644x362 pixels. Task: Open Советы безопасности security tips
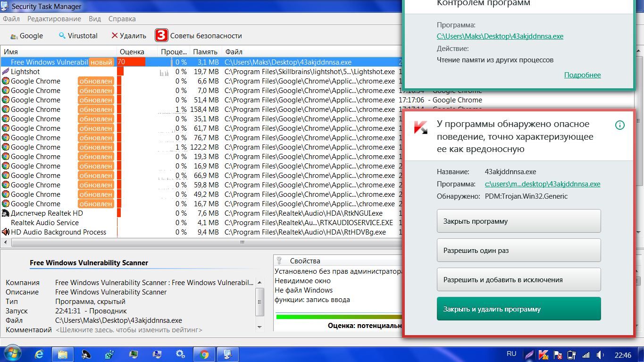point(199,35)
